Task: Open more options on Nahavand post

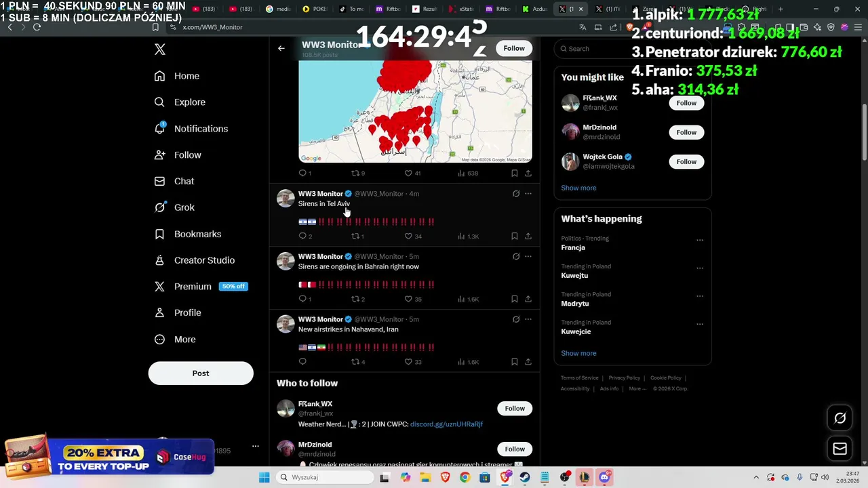Action: point(528,319)
